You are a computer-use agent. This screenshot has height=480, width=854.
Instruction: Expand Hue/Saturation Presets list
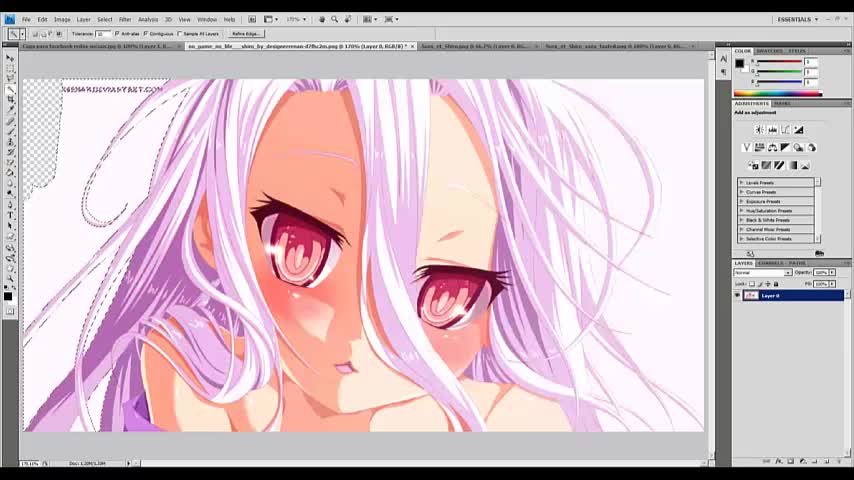point(742,210)
